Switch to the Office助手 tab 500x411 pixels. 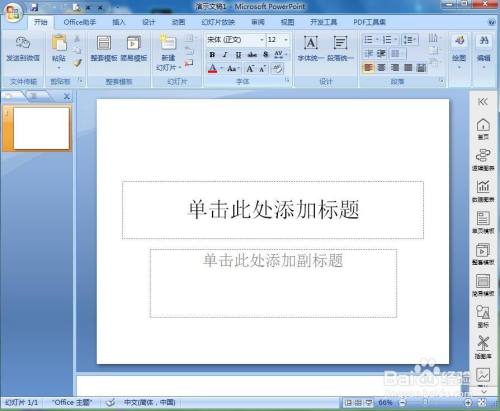[x=80, y=22]
